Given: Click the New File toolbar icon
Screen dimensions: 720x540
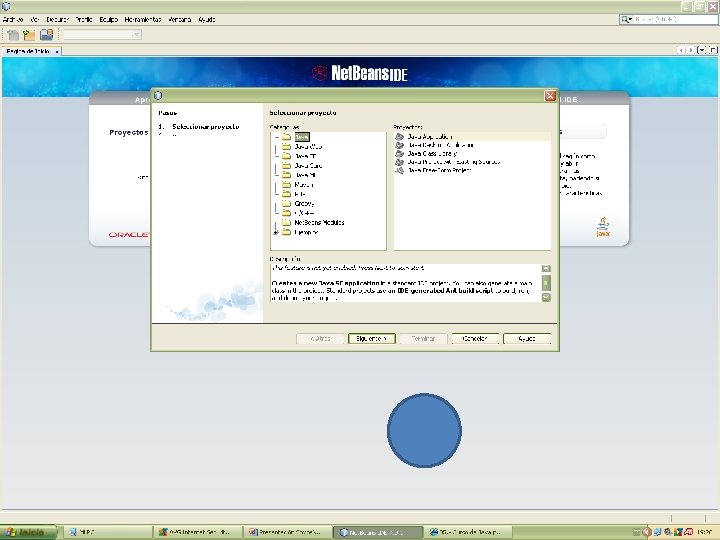Looking at the screenshot, I should click(13, 34).
